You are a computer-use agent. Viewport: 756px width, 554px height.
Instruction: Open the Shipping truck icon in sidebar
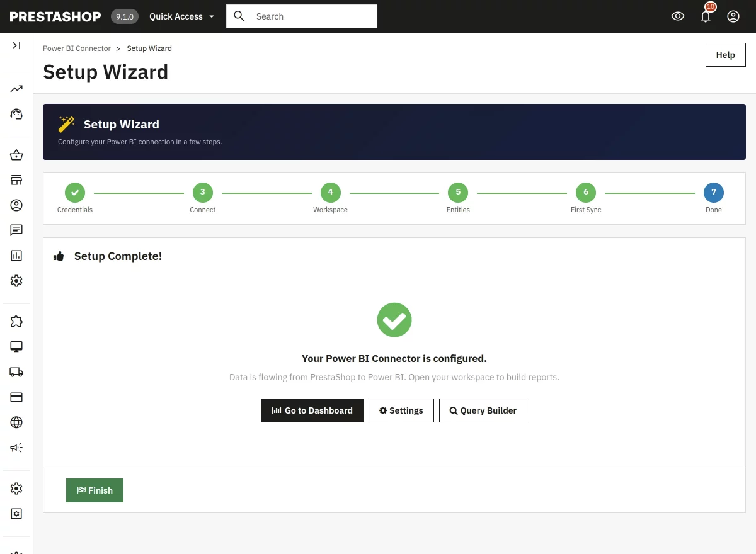tap(16, 372)
